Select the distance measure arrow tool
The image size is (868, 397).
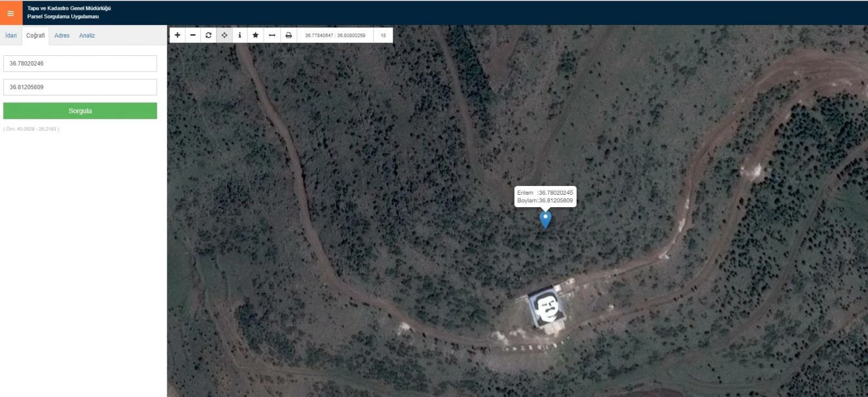click(x=272, y=35)
